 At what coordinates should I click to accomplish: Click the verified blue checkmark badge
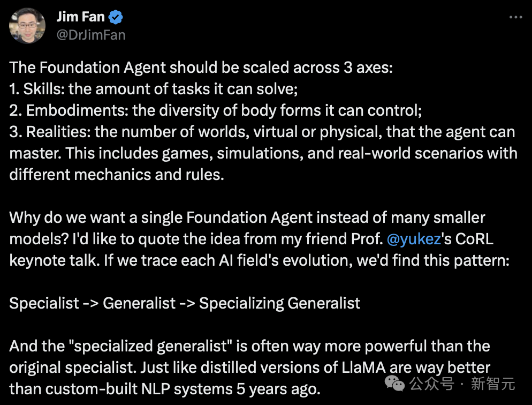(x=116, y=17)
